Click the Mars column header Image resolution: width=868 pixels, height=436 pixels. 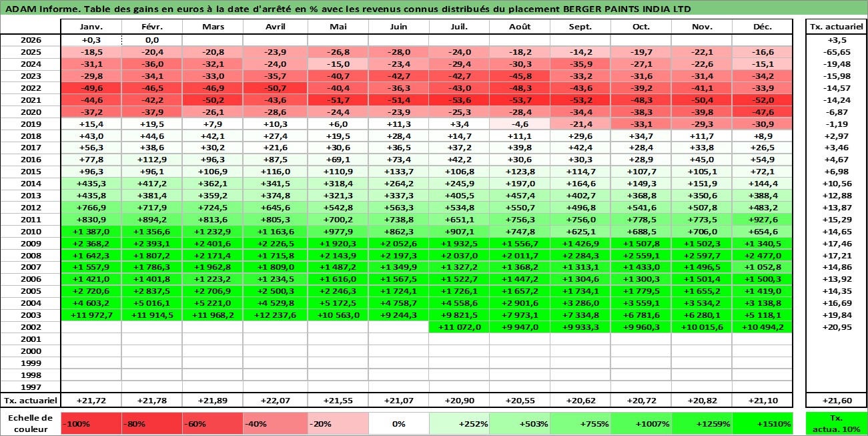coord(212,27)
